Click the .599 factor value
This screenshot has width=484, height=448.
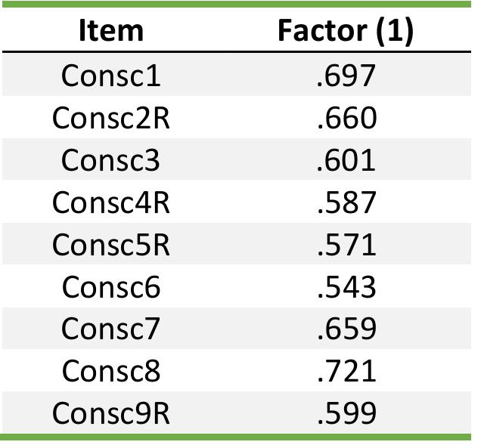point(346,413)
